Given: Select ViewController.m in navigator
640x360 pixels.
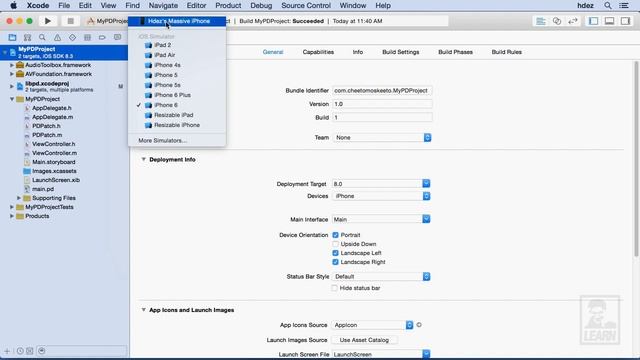Looking at the screenshot, I should [54, 153].
